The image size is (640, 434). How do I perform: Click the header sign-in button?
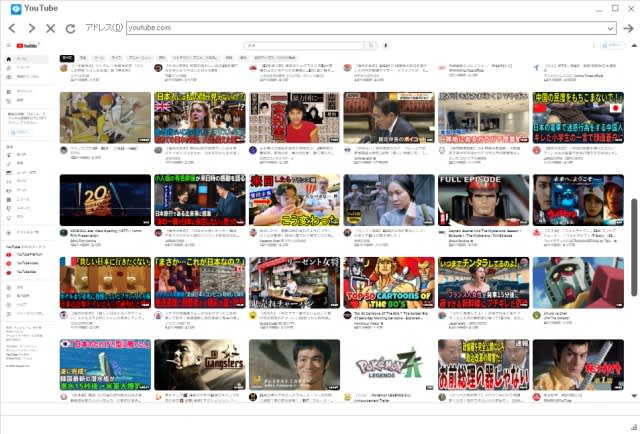pos(612,45)
